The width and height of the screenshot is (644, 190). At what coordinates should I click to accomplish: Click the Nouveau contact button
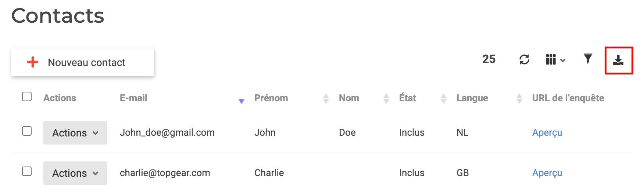[82, 62]
